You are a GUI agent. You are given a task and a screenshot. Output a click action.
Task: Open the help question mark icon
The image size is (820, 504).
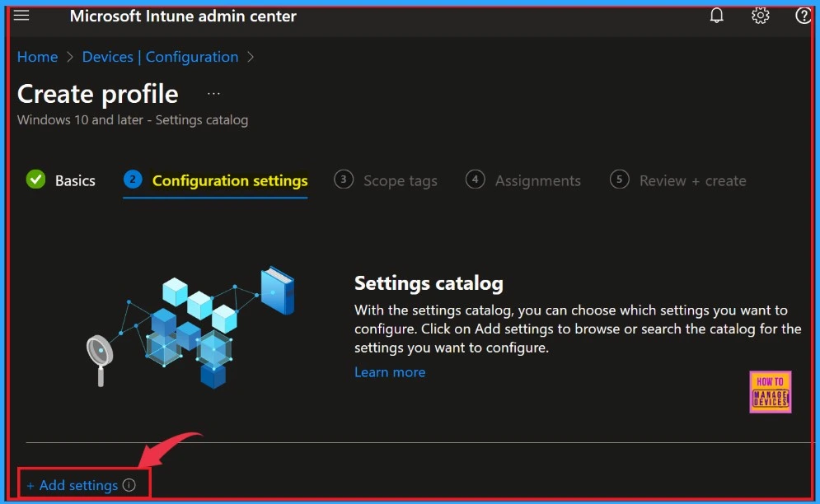(803, 16)
